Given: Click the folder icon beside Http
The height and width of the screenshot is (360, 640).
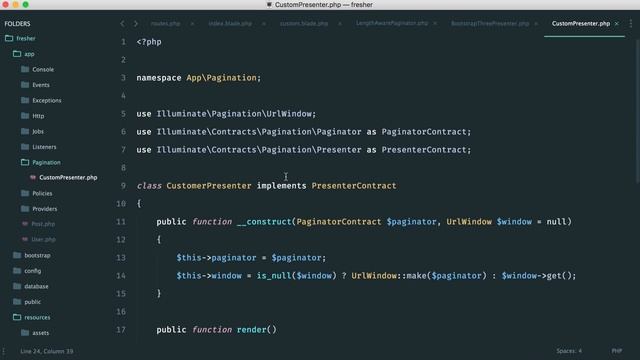Looking at the screenshot, I should point(25,116).
